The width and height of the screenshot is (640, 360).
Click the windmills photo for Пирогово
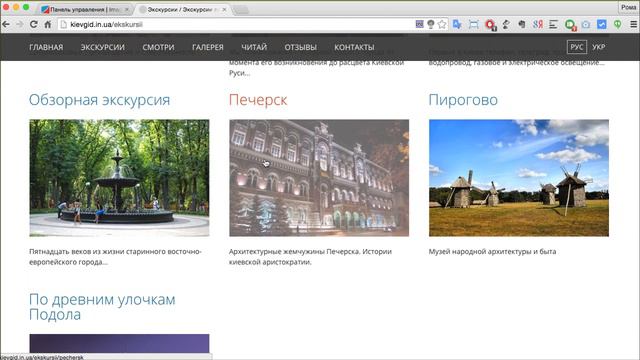519,178
